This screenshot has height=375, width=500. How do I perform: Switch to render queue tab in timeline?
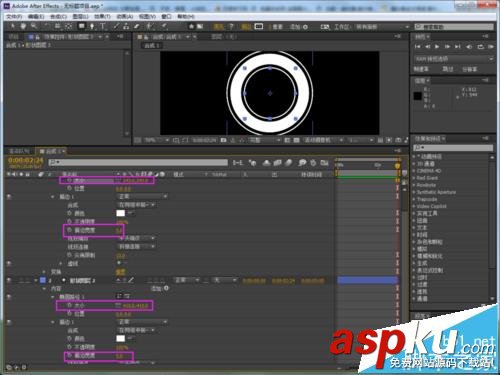[19, 151]
